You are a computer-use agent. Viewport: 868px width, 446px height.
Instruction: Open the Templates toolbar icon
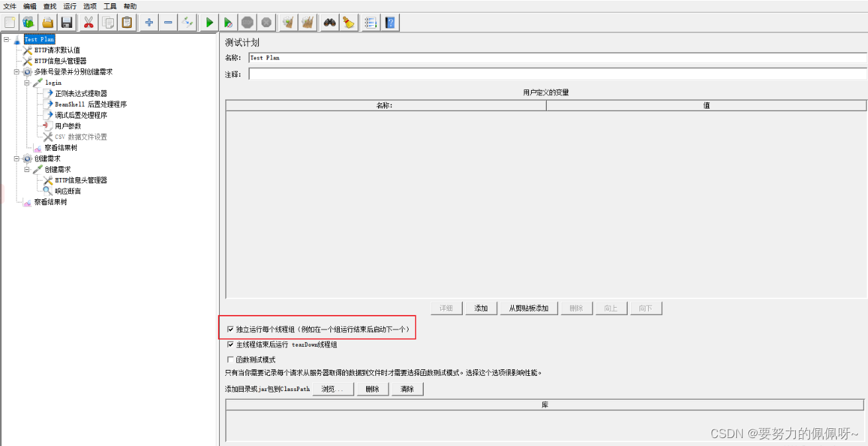click(x=28, y=22)
